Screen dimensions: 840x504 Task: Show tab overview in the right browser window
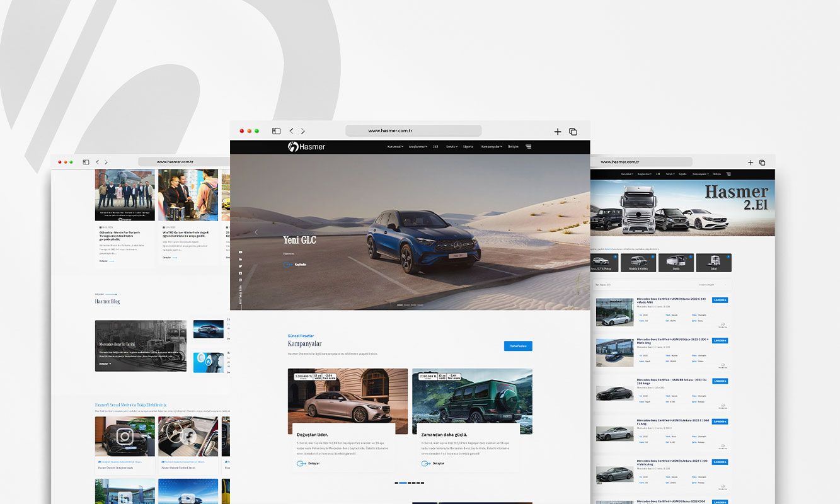click(762, 163)
